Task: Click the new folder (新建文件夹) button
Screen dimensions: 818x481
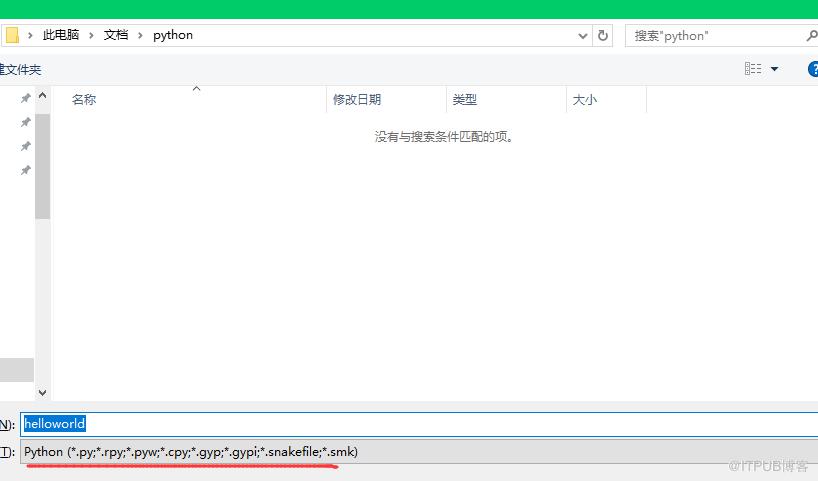Action: click(x=20, y=69)
